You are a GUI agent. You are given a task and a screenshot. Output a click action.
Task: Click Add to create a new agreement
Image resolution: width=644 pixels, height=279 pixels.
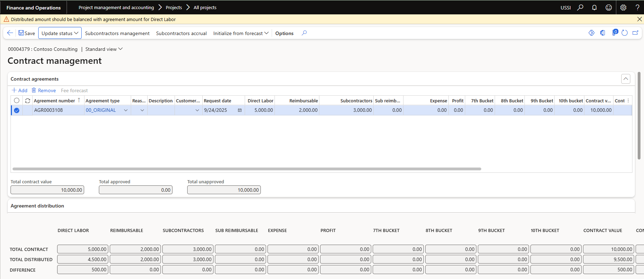20,90
